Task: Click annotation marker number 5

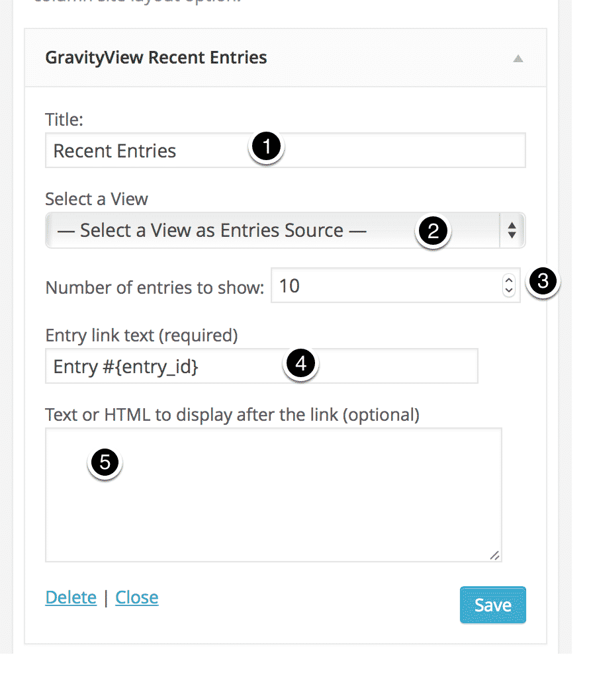Action: [x=105, y=462]
